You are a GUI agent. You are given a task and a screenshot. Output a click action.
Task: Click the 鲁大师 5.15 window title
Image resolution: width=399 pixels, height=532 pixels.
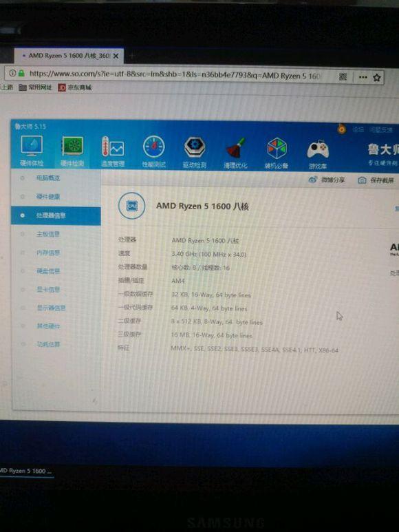pos(30,126)
